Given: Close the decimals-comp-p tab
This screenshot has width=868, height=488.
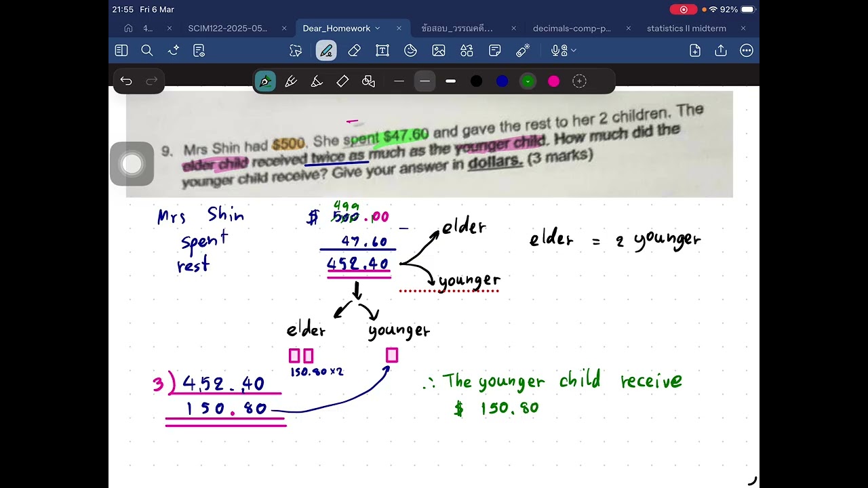Looking at the screenshot, I should point(629,28).
